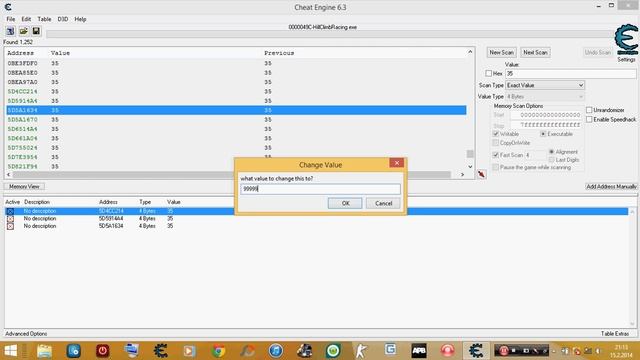This screenshot has width=640, height=360.
Task: Open Google Chrome from the taskbar
Action: coord(218,351)
